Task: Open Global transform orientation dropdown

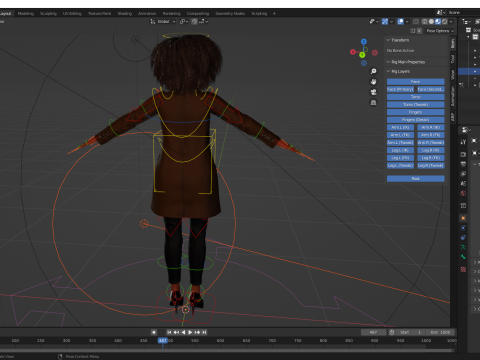Action: [163, 21]
